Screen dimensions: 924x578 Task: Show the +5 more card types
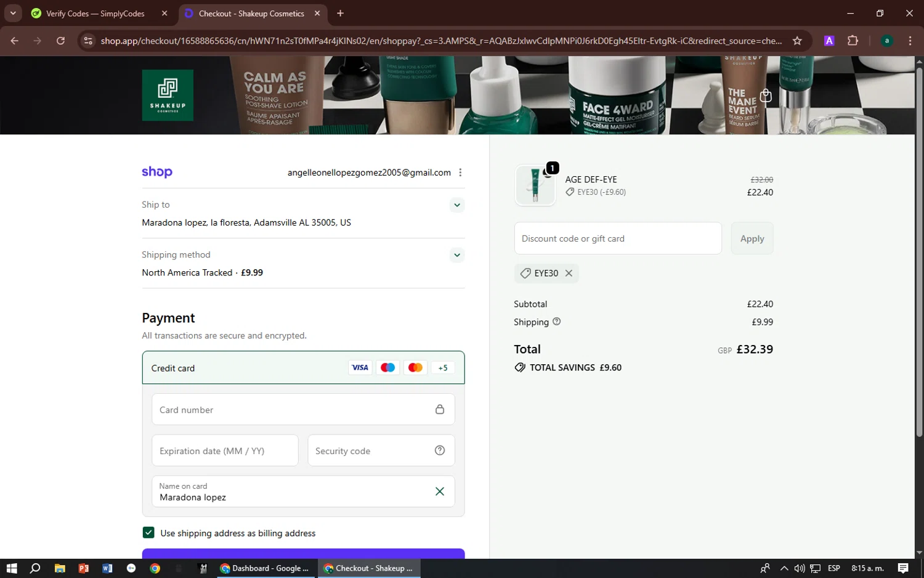click(443, 368)
